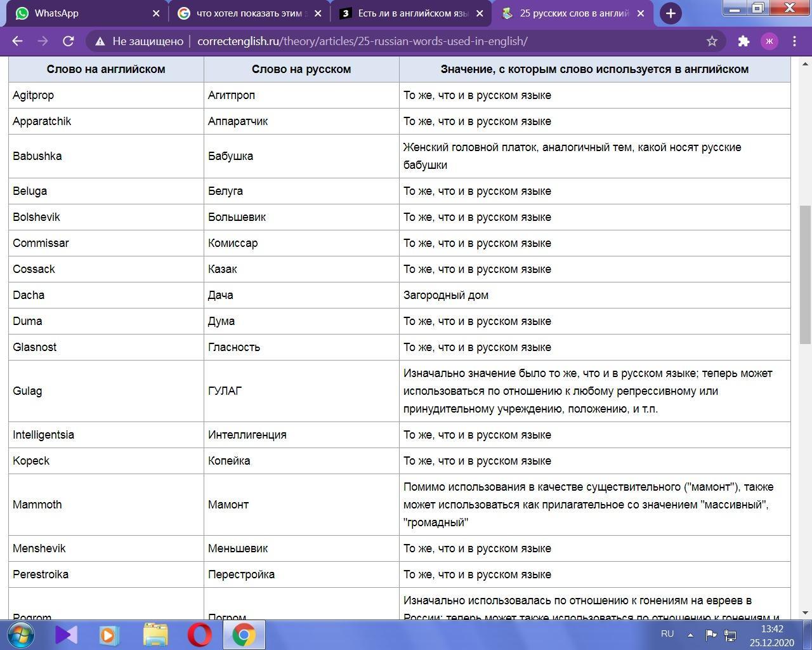Click the 'Commissar' cell
This screenshot has height=650, width=812.
pyautogui.click(x=106, y=243)
